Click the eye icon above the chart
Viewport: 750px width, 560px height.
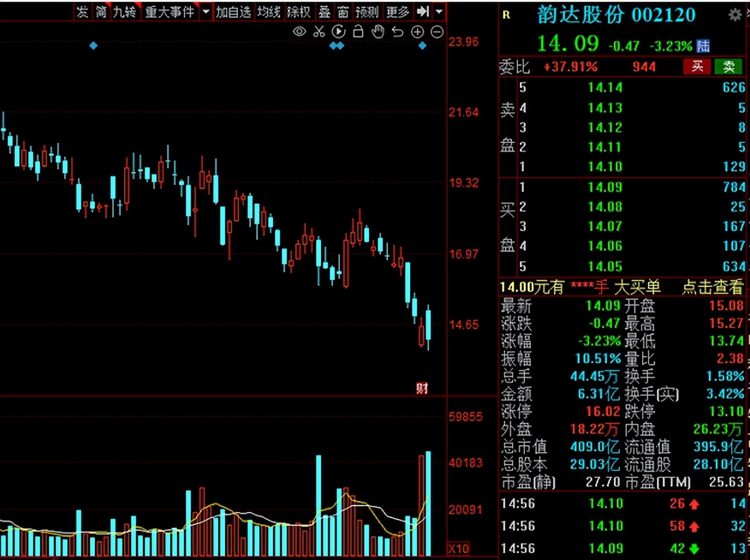299,32
